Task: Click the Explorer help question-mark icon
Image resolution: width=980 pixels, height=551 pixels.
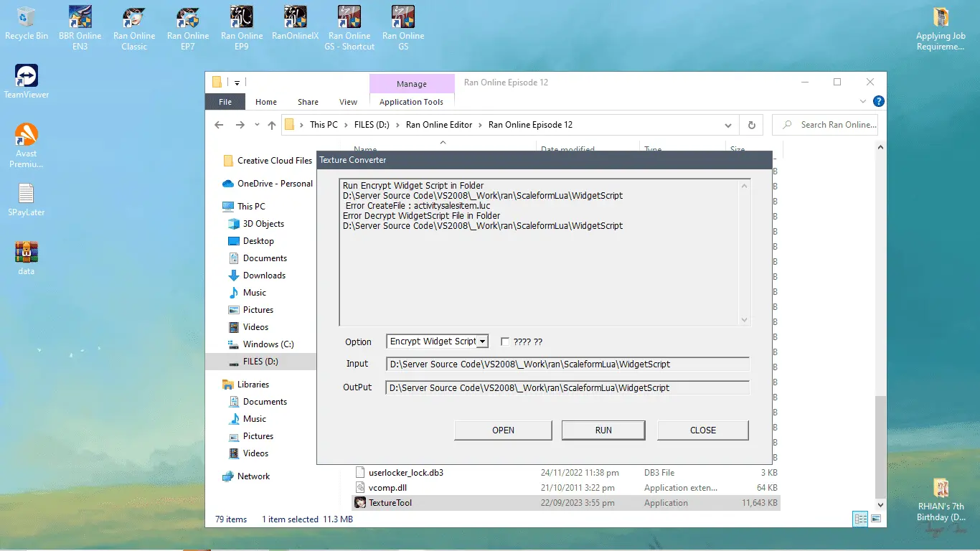Action: pyautogui.click(x=878, y=102)
